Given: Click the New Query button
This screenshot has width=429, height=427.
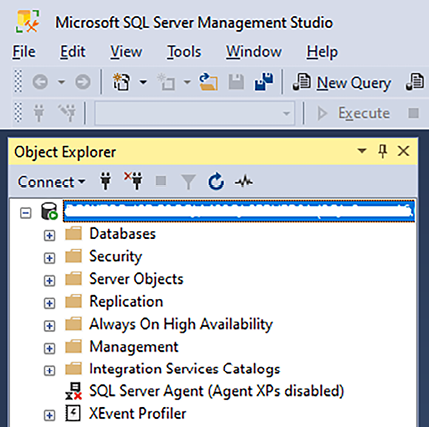Looking at the screenshot, I should tap(342, 82).
